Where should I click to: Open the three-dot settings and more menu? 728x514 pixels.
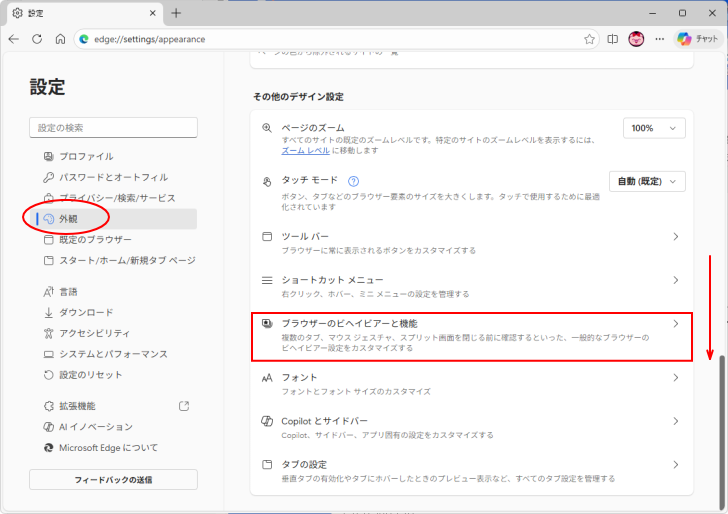[x=660, y=39]
